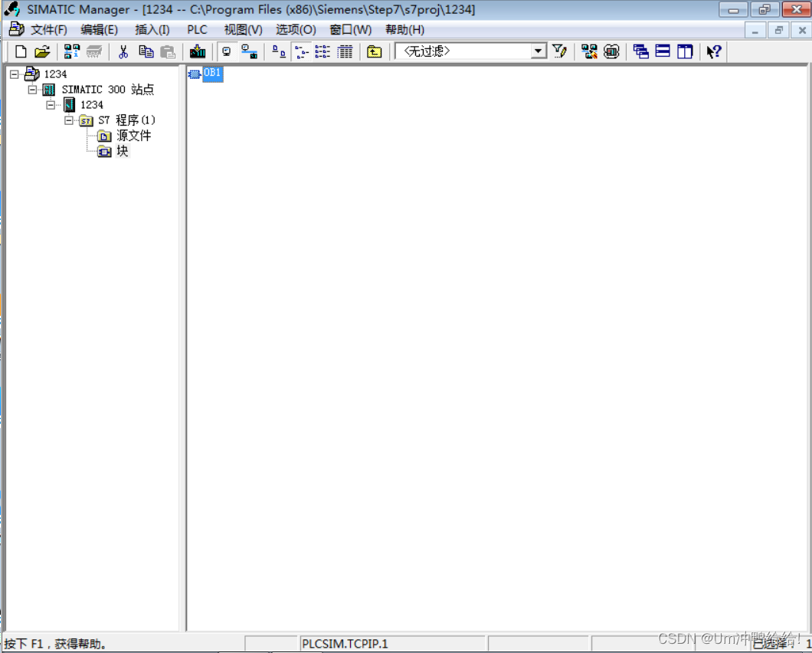The width and height of the screenshot is (812, 653).
Task: Restore the inner project window
Action: (x=778, y=30)
